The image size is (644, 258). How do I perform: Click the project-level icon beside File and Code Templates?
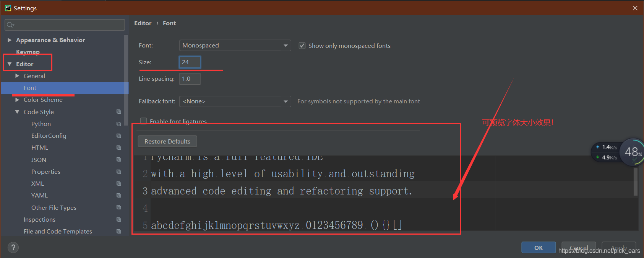[118, 231]
